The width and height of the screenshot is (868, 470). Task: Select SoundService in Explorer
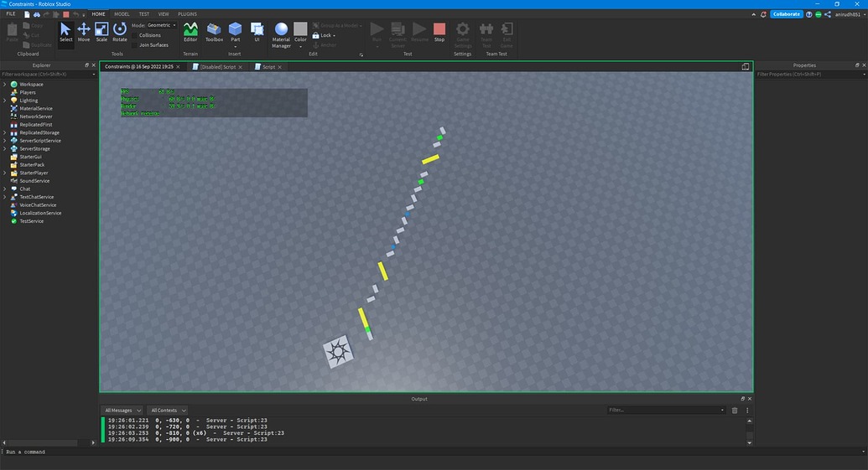click(x=34, y=181)
